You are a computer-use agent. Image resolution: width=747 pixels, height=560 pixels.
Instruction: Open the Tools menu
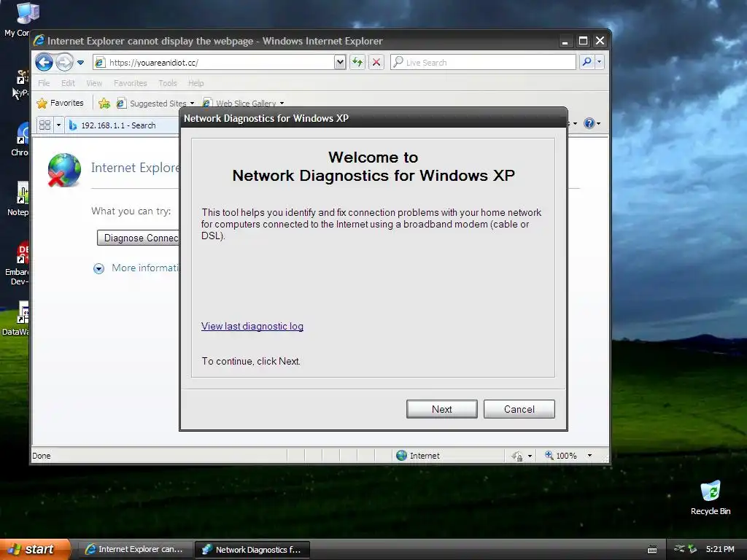click(x=168, y=83)
